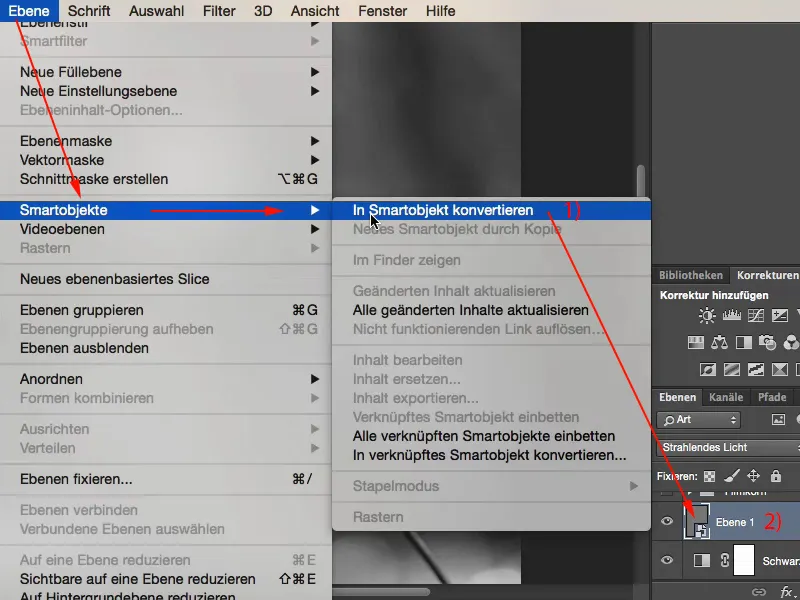The width and height of the screenshot is (800, 600).
Task: Toggle lock image pixels (brush icon)
Action: coord(732,477)
